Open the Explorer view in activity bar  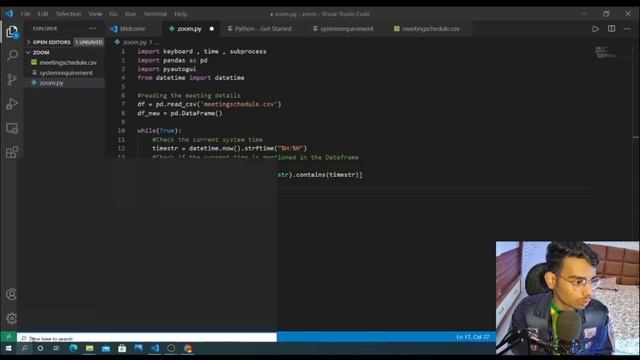12,31
